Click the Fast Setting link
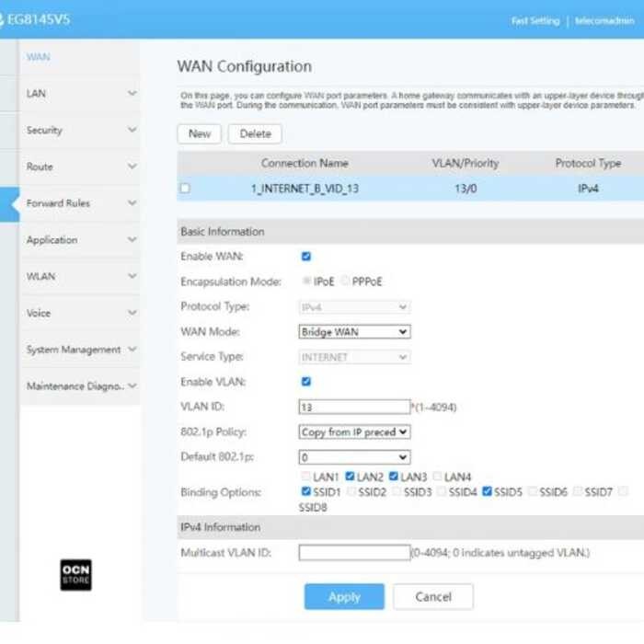Viewport: 644px width, 644px height. pyautogui.click(x=534, y=20)
